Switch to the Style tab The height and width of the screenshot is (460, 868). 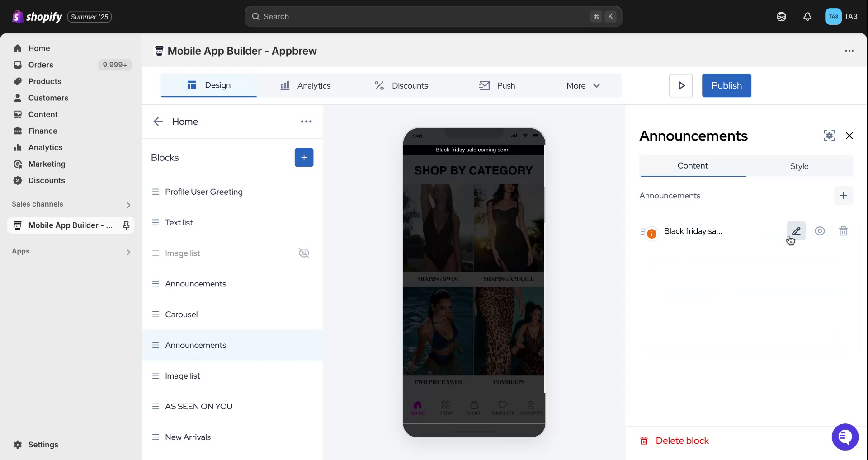pyautogui.click(x=799, y=166)
